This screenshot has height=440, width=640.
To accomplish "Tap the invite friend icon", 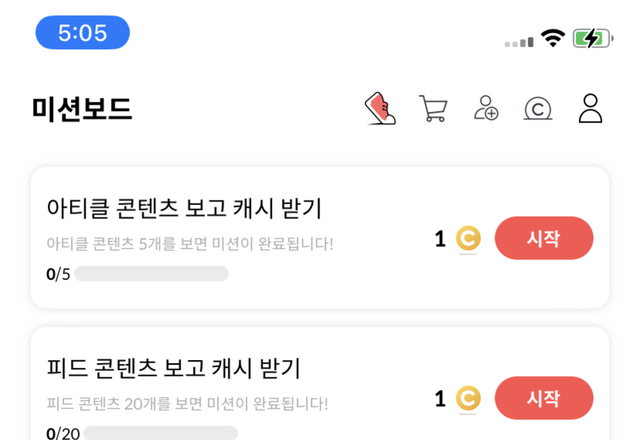I will point(486,108).
